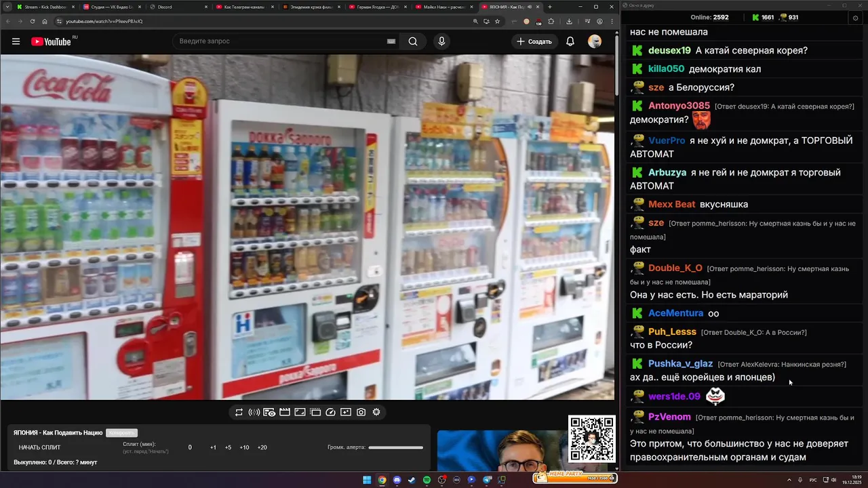Open the YouTube account avatar menu
The width and height of the screenshot is (868, 488).
595,41
